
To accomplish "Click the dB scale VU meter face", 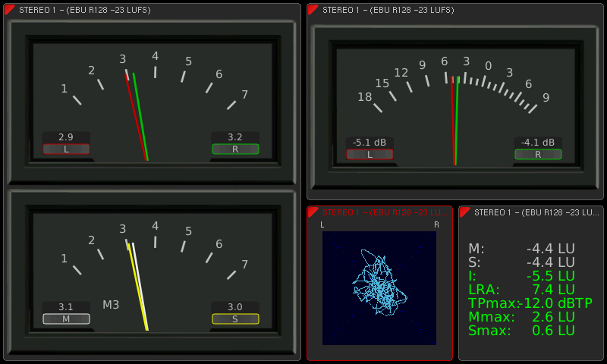I will (x=455, y=108).
